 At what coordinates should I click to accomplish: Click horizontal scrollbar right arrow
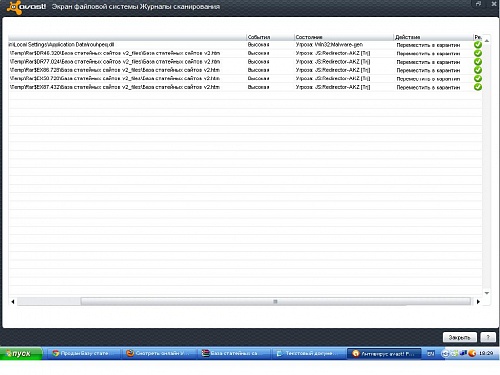pyautogui.click(x=478, y=302)
